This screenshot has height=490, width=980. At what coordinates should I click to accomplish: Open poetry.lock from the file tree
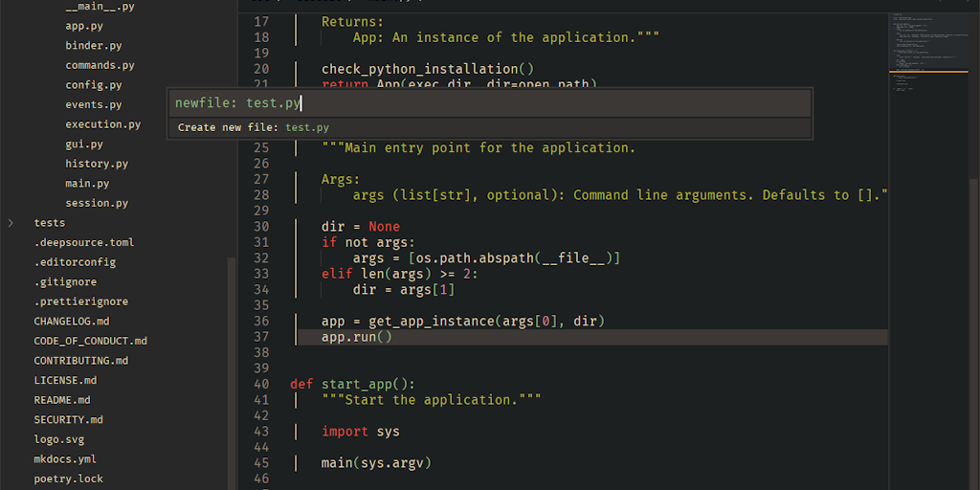click(68, 479)
